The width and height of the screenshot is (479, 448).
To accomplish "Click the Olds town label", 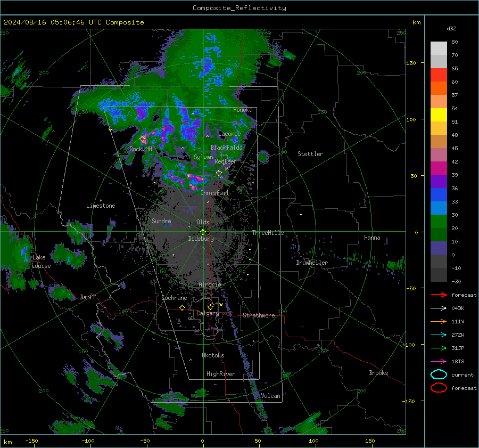I will click(x=203, y=222).
